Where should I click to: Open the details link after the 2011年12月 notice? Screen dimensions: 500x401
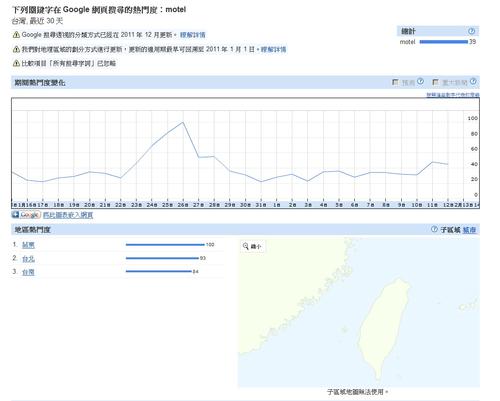coord(193,35)
